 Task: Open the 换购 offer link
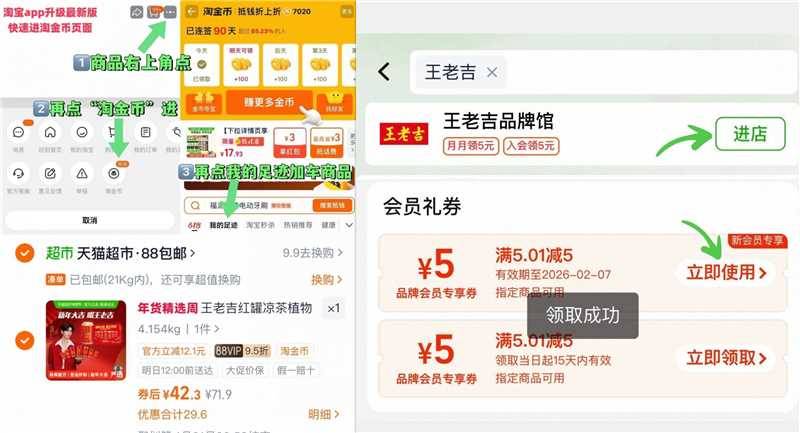tap(327, 280)
